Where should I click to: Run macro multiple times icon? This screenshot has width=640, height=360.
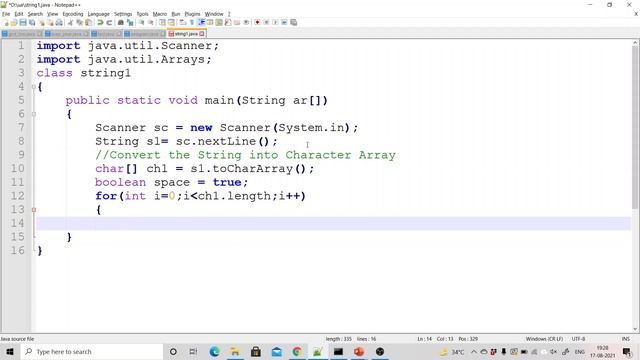click(x=284, y=22)
